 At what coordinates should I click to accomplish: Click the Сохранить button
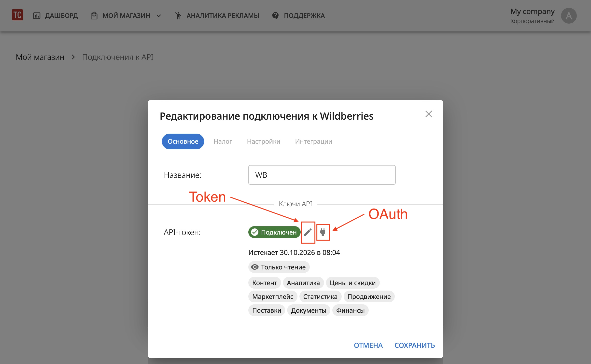pyautogui.click(x=415, y=345)
